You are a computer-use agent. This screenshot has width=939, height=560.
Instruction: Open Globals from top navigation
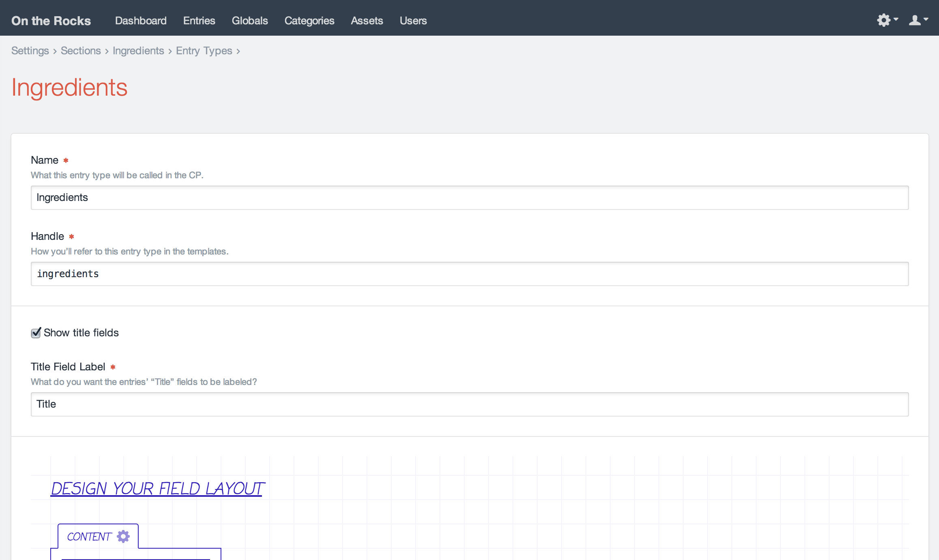250,21
